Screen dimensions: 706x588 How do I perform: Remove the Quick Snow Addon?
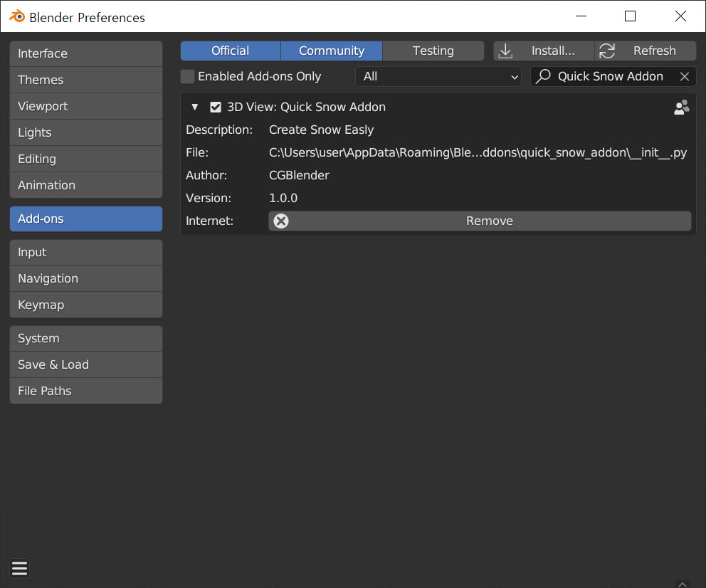[x=480, y=221]
